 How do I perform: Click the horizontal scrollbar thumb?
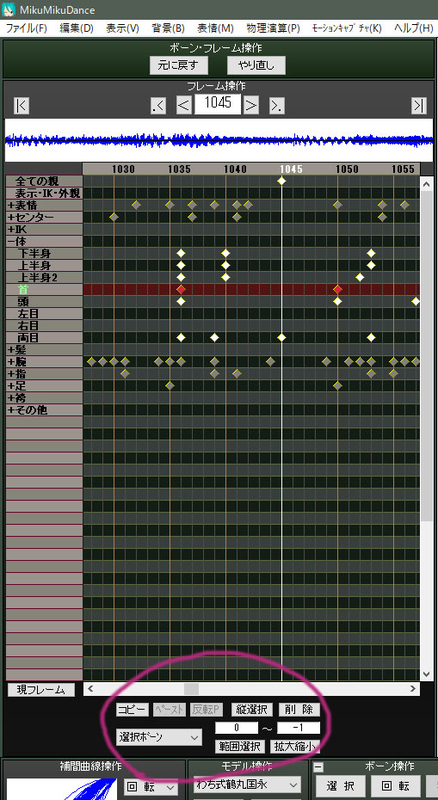(x=191, y=689)
